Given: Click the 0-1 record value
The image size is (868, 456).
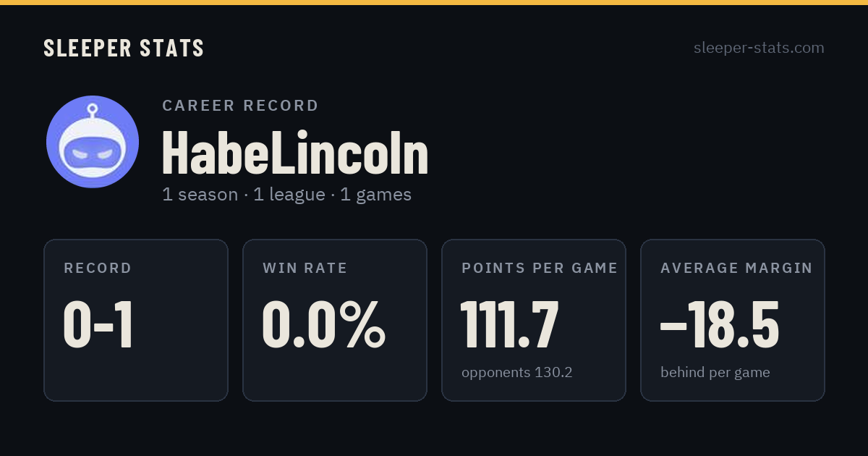Looking at the screenshot, I should 98,325.
